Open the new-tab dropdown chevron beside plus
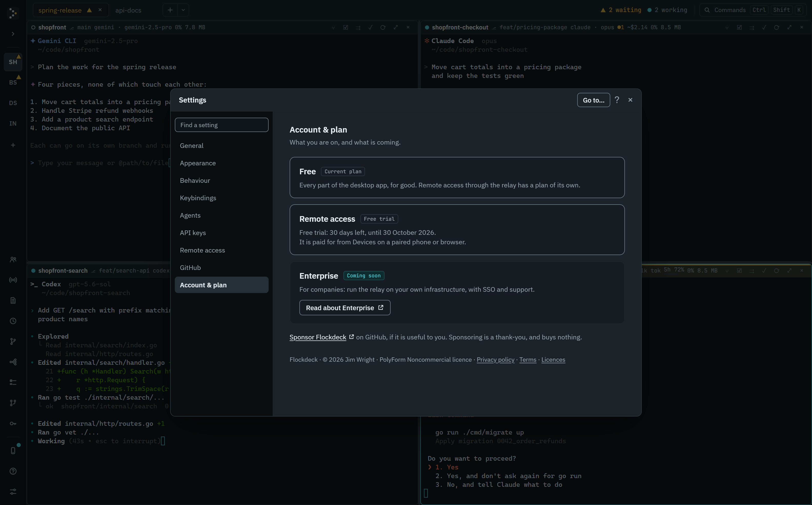This screenshot has width=812, height=505. (183, 10)
